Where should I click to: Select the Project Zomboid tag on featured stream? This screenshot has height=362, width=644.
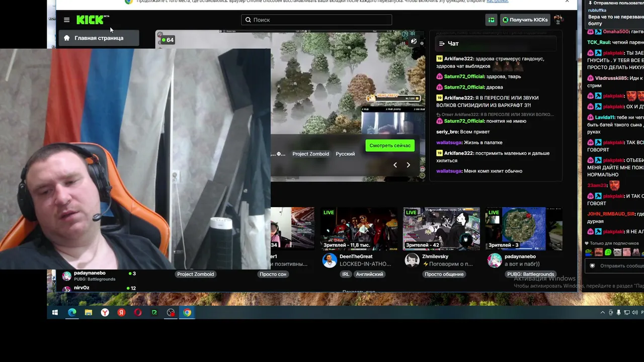(x=310, y=154)
